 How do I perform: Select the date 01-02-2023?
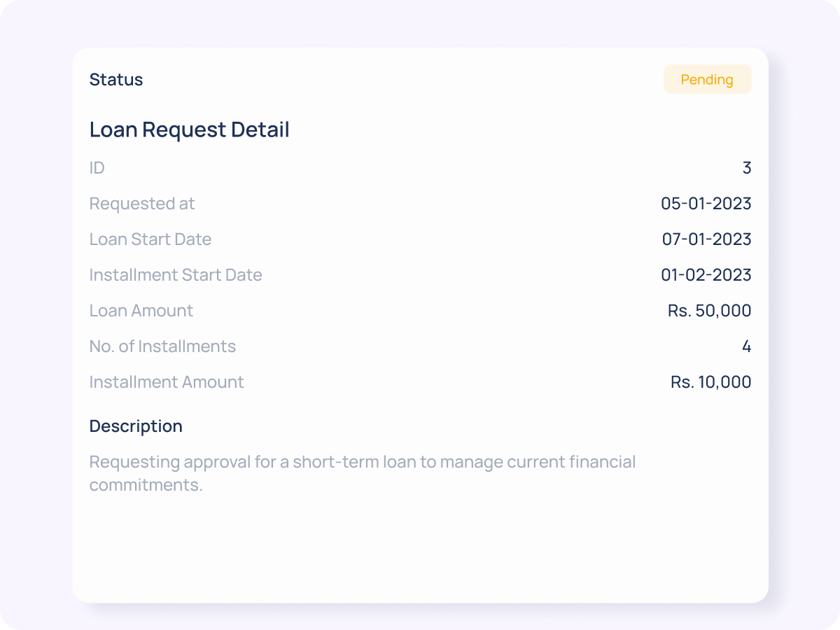click(x=707, y=275)
